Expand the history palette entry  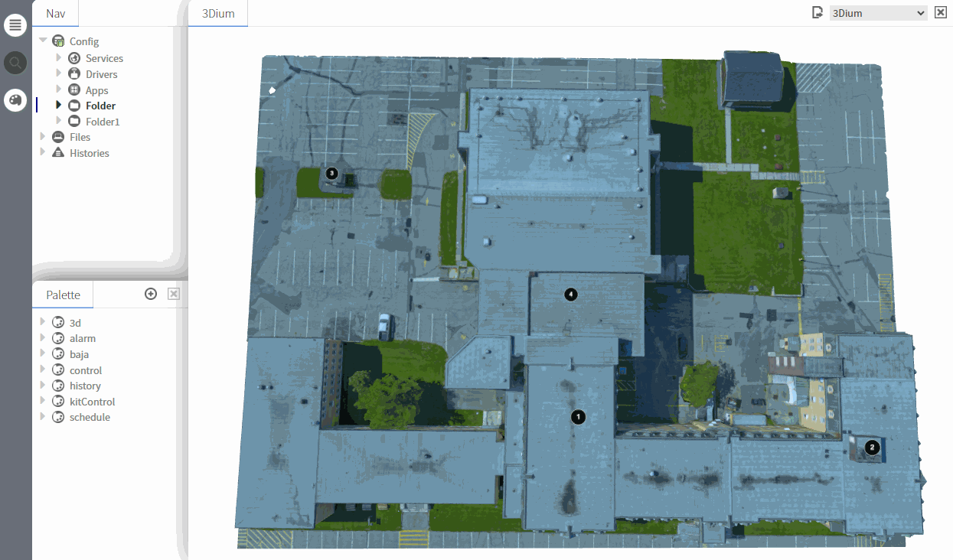43,386
